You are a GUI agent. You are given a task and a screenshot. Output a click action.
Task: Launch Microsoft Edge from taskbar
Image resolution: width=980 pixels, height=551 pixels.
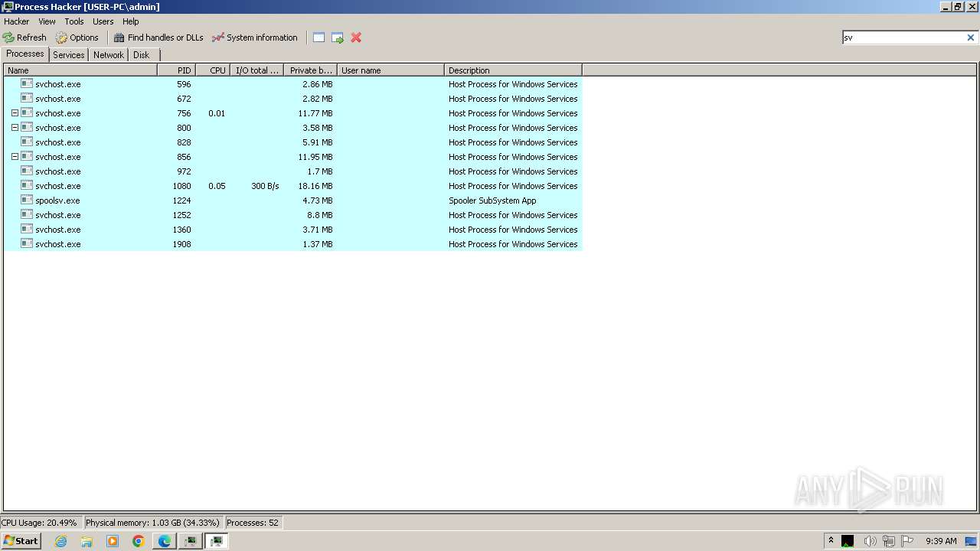pos(165,541)
